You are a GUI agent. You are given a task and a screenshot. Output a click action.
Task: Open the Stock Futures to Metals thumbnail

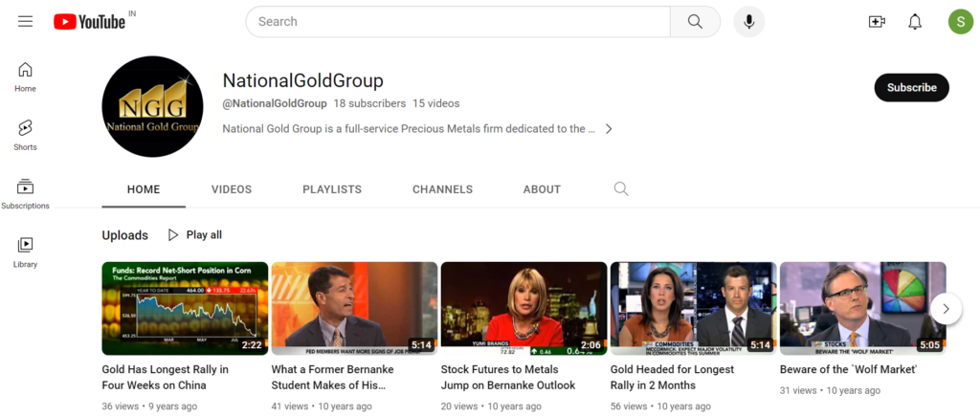[x=523, y=308]
